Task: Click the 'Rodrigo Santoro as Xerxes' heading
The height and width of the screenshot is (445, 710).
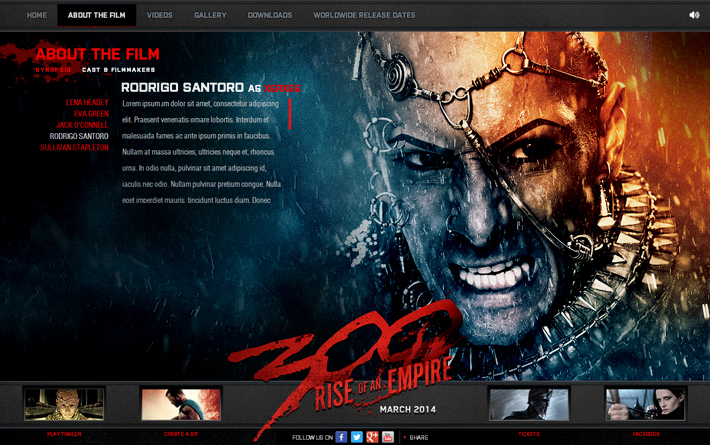Action: 211,87
